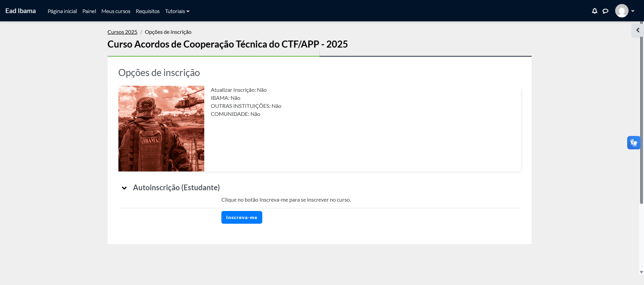The image size is (644, 285).
Task: Open the notifications bell icon
Action: pyautogui.click(x=594, y=11)
